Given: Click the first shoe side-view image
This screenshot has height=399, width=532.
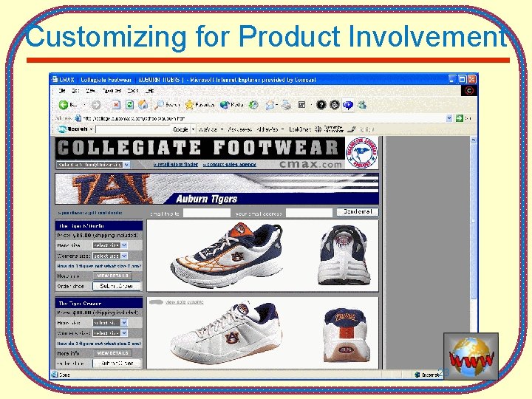Looking at the screenshot, I should click(227, 255).
